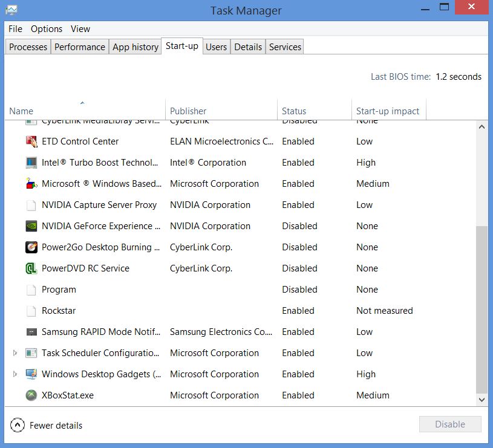
Task: Select the Intel Turbo Boost Technol... name
Action: point(100,163)
